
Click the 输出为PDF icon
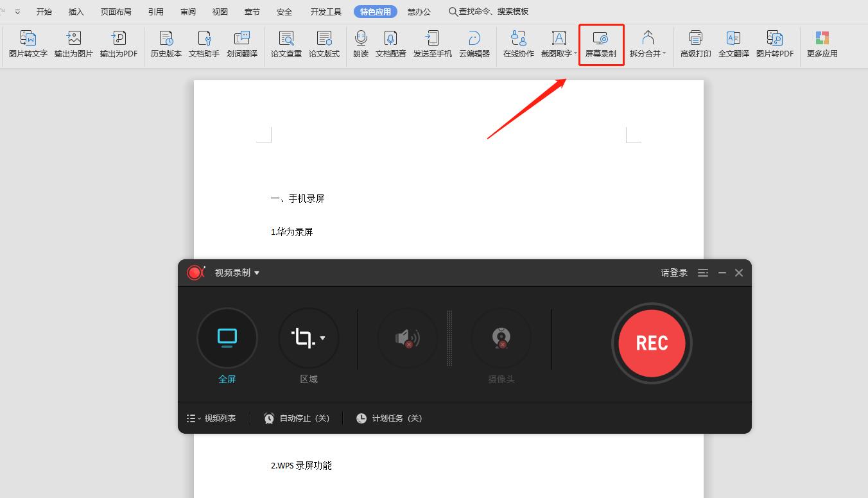point(118,44)
